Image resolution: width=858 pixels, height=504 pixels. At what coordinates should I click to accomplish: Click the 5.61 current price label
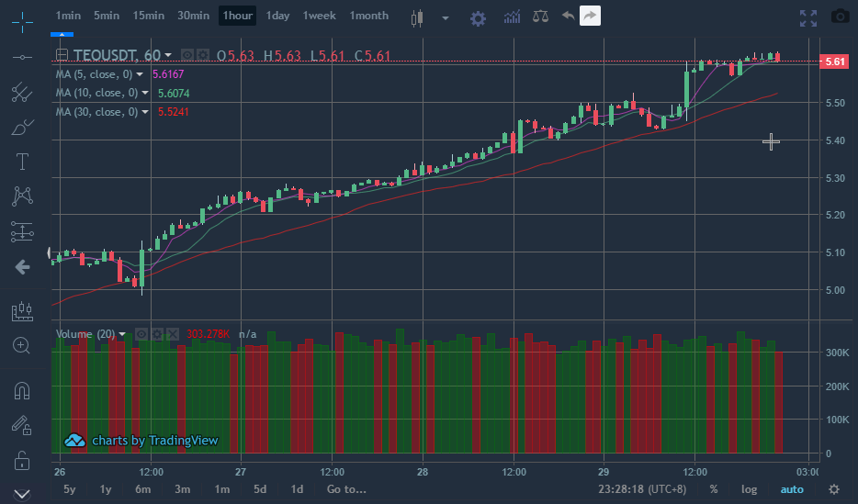pos(834,62)
